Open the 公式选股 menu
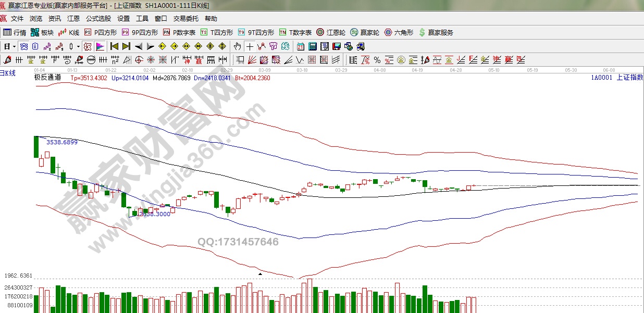 pyautogui.click(x=98, y=19)
